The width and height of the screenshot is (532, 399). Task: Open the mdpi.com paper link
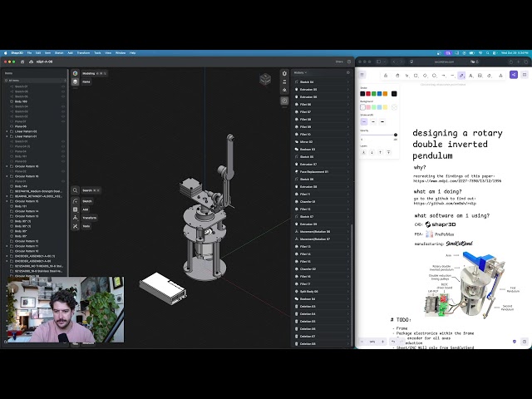coord(457,181)
